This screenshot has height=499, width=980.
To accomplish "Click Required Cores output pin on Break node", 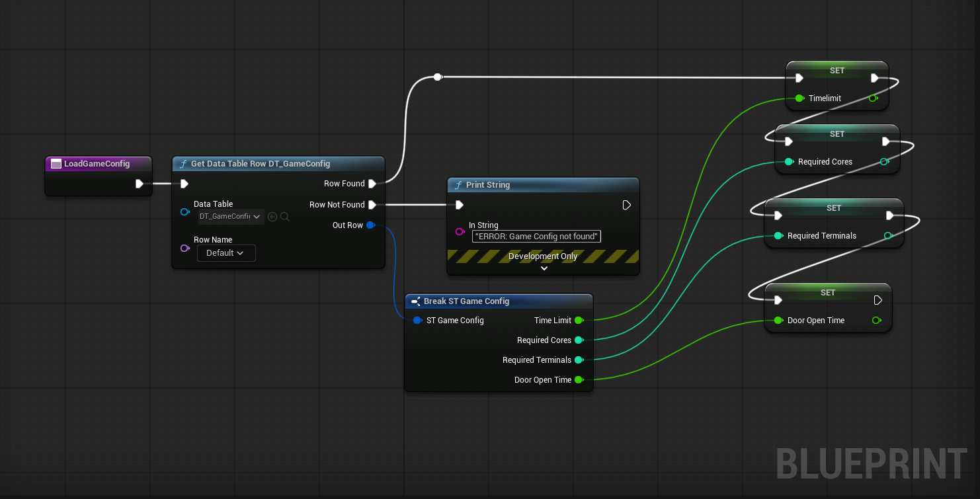I will pyautogui.click(x=579, y=340).
